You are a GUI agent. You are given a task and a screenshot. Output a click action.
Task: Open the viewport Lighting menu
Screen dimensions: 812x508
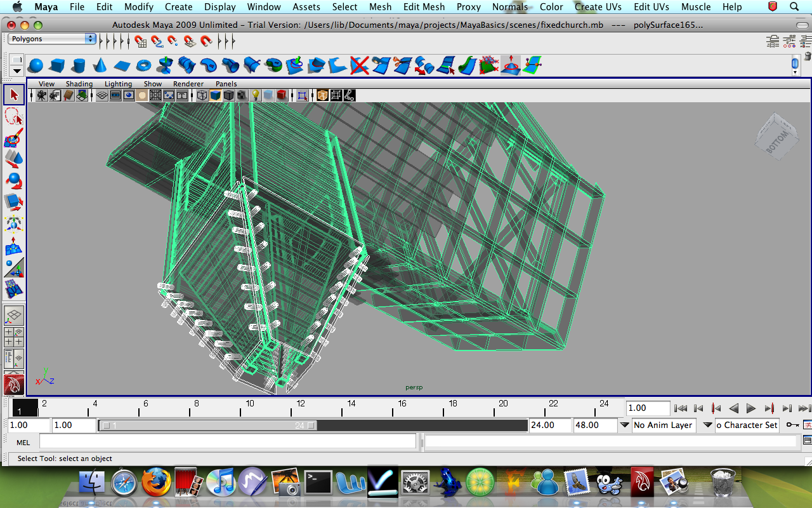(119, 84)
